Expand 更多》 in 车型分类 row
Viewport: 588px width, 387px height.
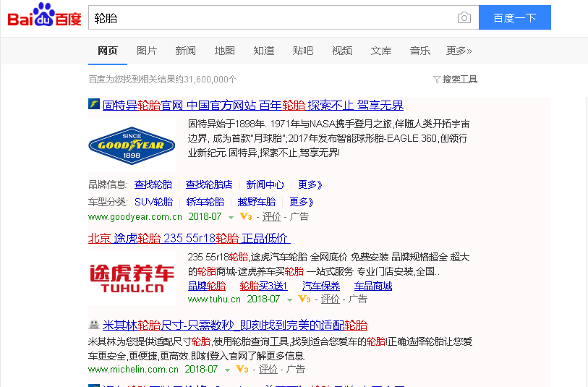click(302, 202)
